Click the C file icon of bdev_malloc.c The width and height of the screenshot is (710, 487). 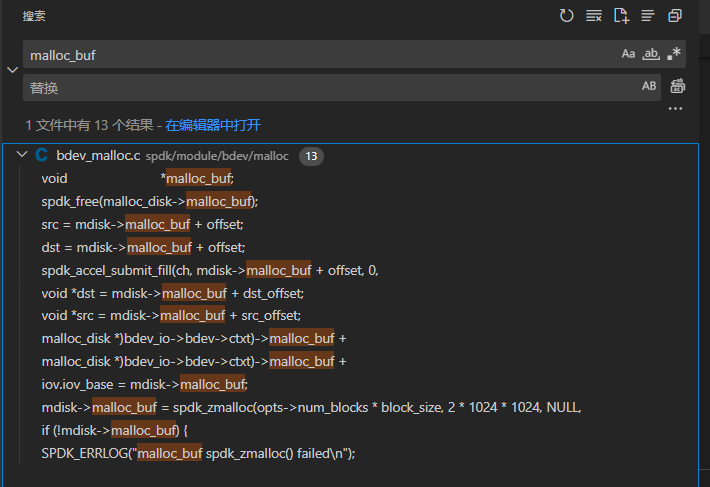[42, 155]
